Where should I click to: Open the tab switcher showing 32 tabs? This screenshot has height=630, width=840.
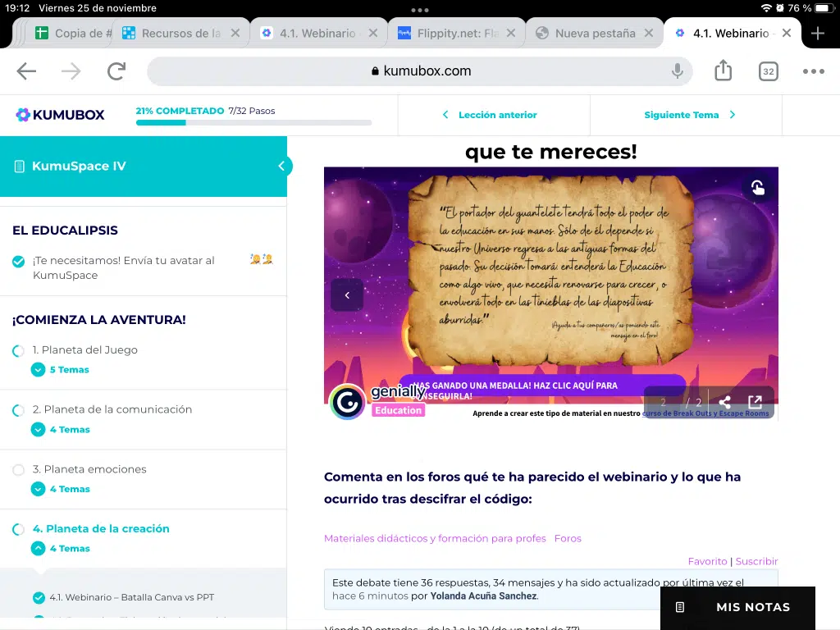[768, 71]
